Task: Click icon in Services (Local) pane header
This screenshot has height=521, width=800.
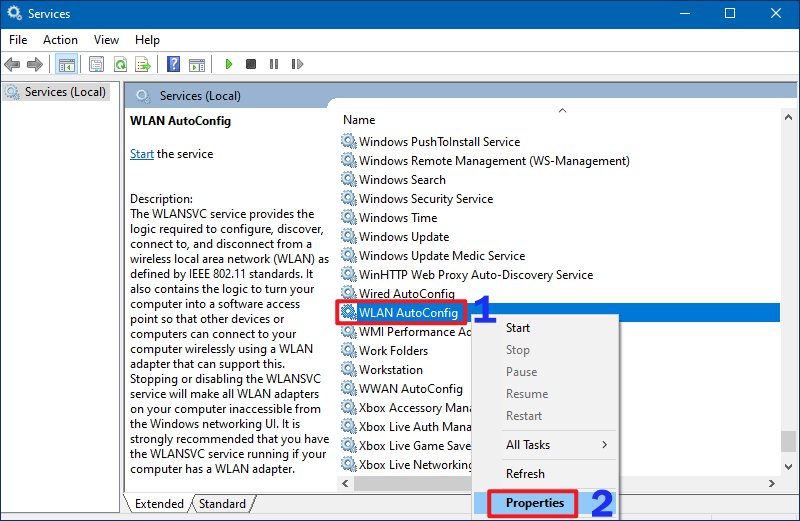Action: (x=143, y=96)
